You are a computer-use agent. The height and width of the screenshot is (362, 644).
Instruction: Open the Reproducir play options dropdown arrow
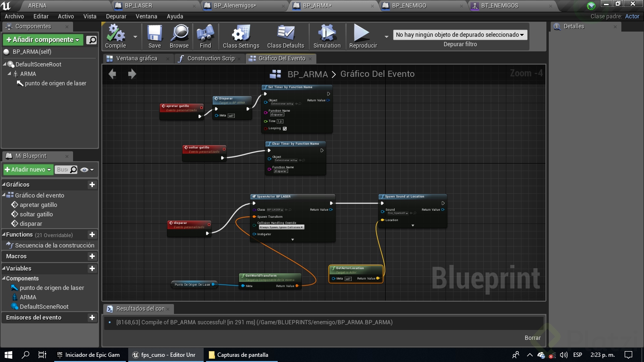point(387,36)
